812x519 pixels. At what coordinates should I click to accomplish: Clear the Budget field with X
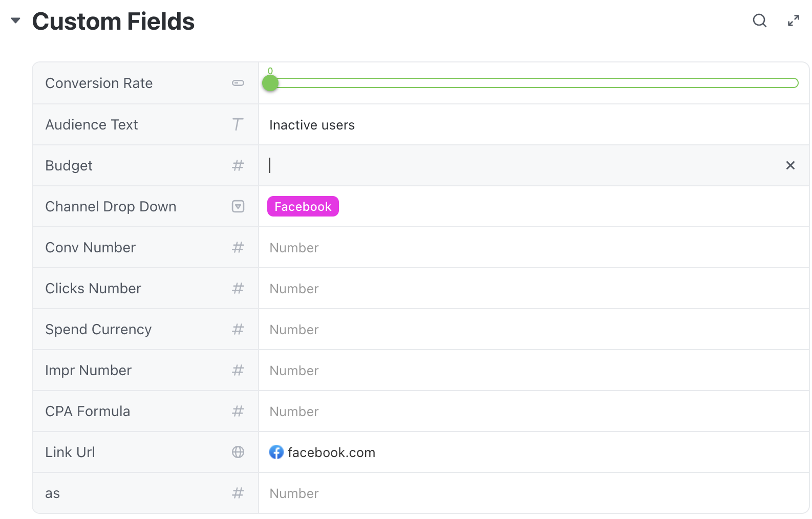point(790,165)
